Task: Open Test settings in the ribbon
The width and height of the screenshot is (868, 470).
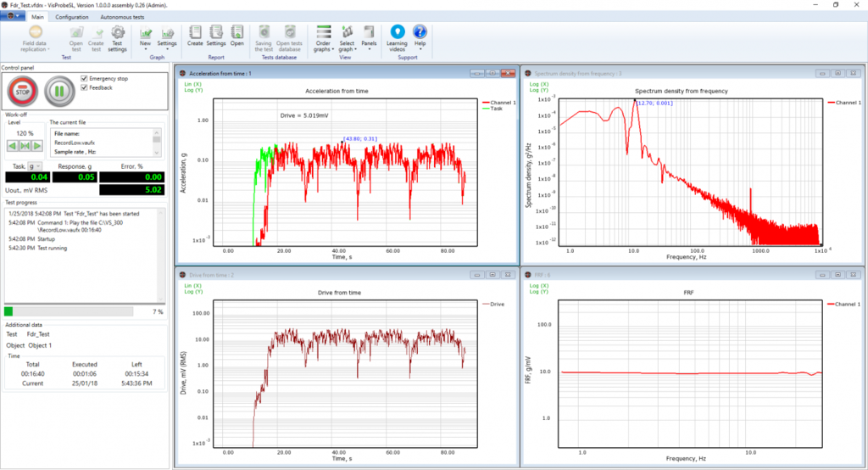Action: pos(118,37)
